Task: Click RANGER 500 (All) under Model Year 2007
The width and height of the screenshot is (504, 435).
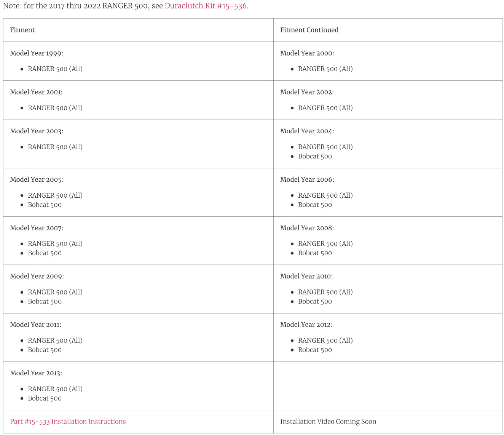Action: click(55, 243)
